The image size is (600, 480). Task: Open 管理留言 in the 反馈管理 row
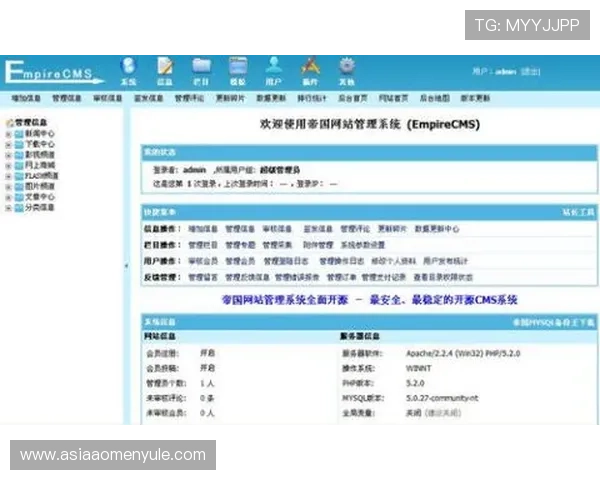pos(203,277)
